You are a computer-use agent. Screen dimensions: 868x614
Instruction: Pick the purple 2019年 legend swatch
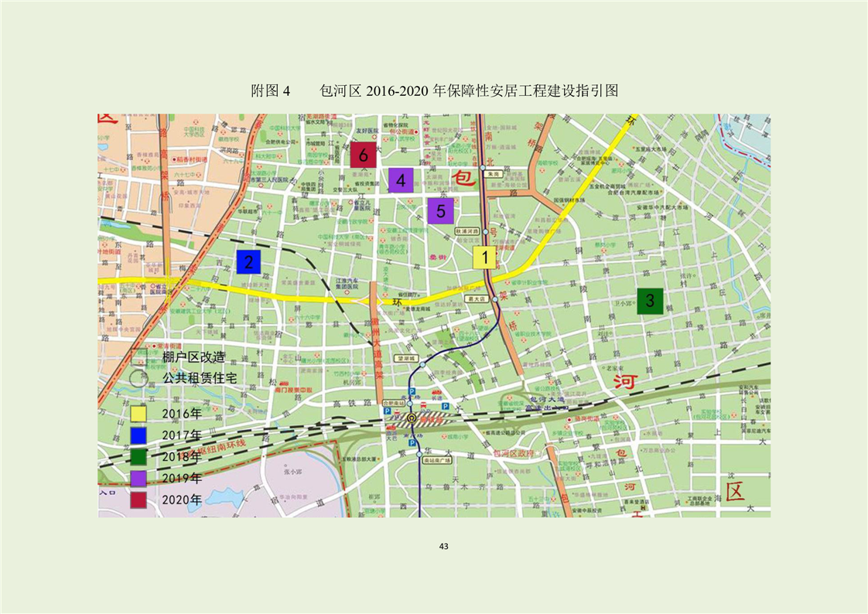point(138,479)
